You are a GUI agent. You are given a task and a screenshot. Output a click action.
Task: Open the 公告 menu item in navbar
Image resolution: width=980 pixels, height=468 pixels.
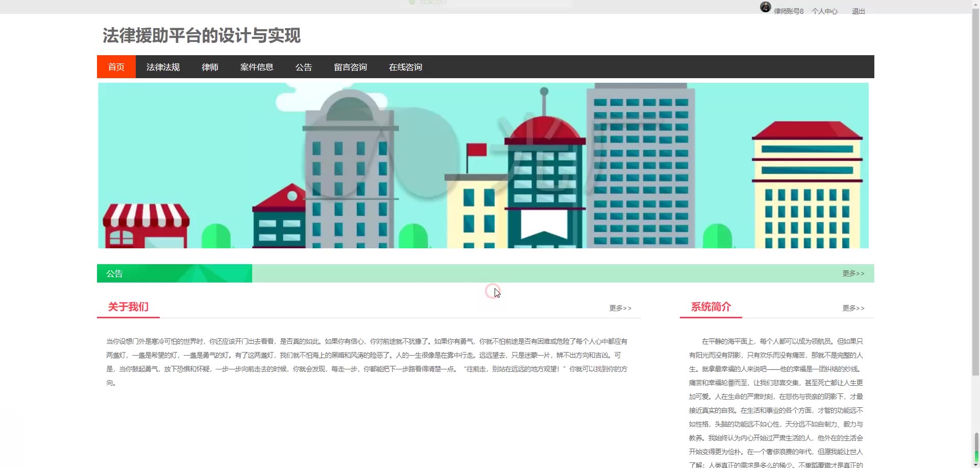pos(303,67)
